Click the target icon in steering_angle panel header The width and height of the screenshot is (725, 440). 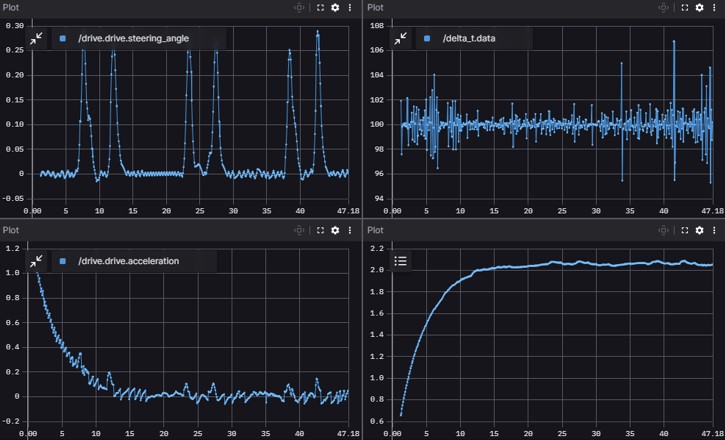(x=299, y=7)
